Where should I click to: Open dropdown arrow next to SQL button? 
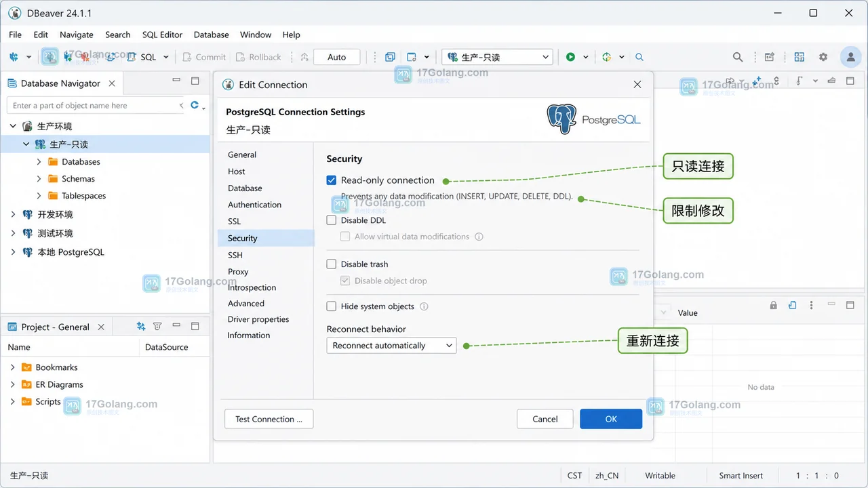[165, 58]
